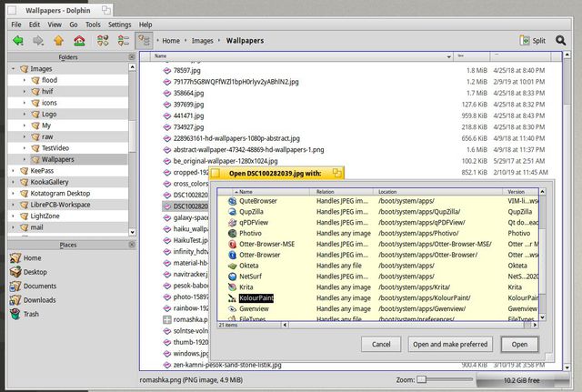Image resolution: width=582 pixels, height=392 pixels.
Task: Click the Name column header in file list
Action: click(x=302, y=56)
